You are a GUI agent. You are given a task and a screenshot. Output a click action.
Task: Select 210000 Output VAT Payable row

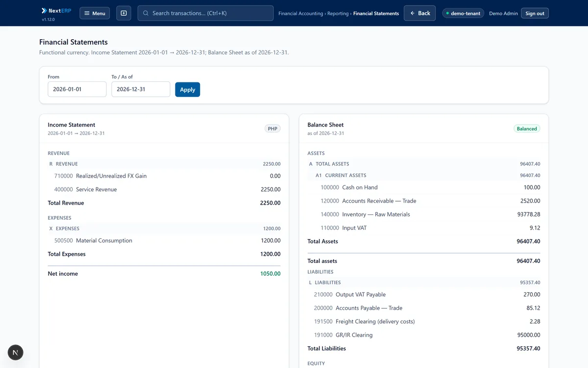[424, 294]
